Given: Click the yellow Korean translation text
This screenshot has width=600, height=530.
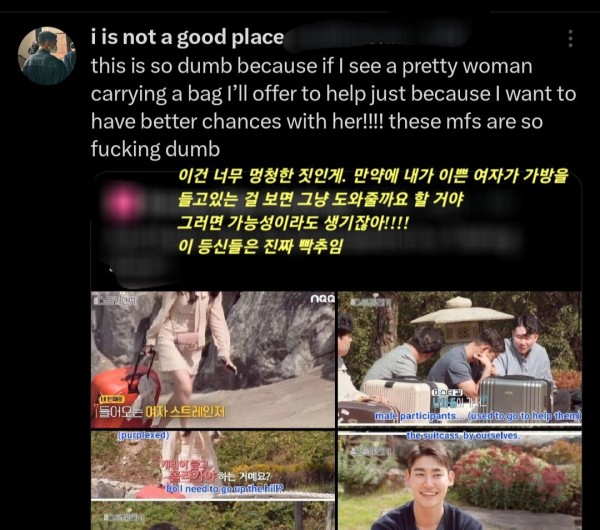Looking at the screenshot, I should coord(373,211).
